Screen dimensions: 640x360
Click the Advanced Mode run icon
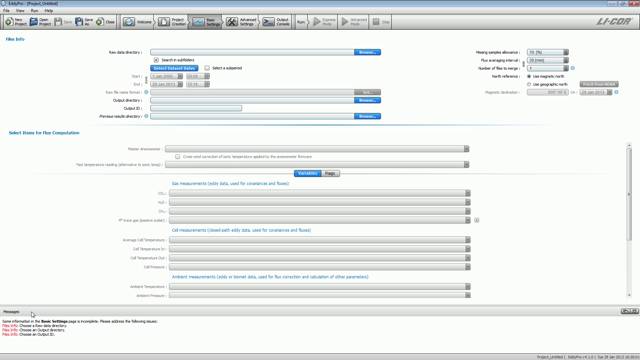tap(345, 22)
